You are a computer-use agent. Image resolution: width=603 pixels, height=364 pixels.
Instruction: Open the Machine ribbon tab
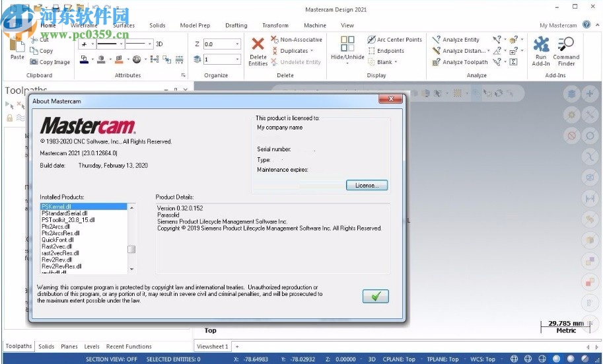(x=315, y=25)
